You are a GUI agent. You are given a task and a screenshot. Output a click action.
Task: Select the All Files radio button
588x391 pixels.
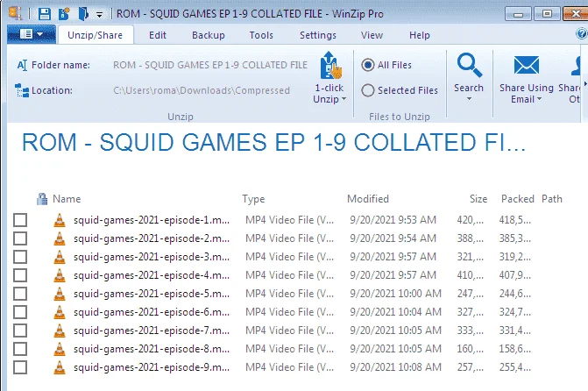tap(368, 65)
